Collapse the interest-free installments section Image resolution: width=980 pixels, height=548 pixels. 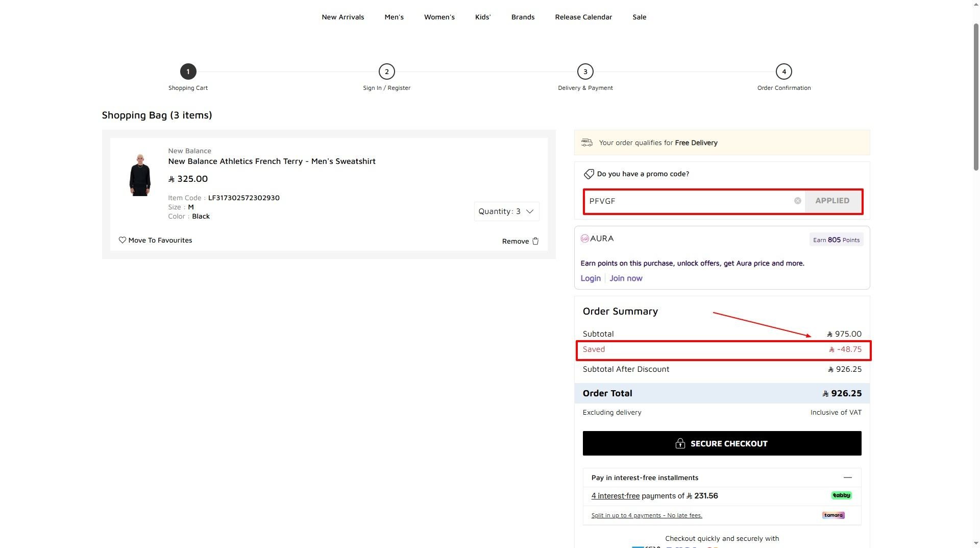pyautogui.click(x=847, y=478)
